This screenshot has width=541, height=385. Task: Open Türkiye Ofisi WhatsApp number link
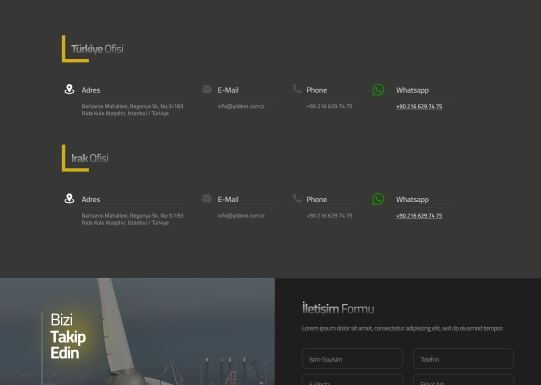click(x=419, y=106)
